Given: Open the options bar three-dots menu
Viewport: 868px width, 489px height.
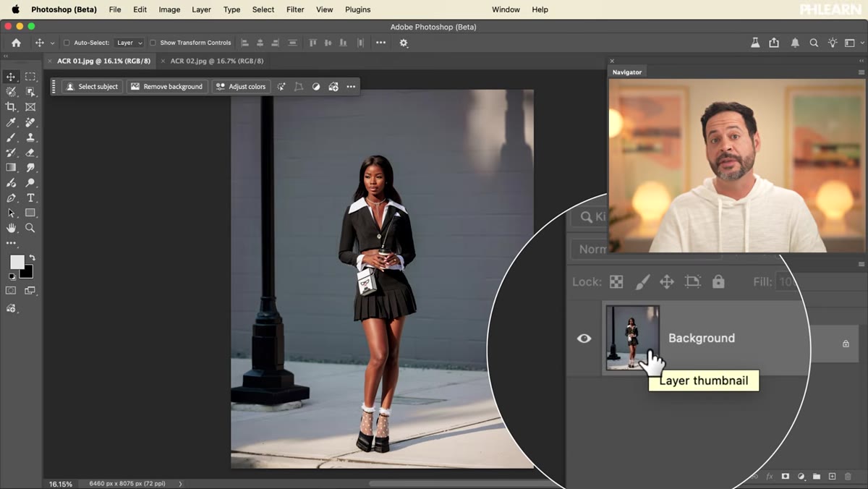Looking at the screenshot, I should pos(380,43).
